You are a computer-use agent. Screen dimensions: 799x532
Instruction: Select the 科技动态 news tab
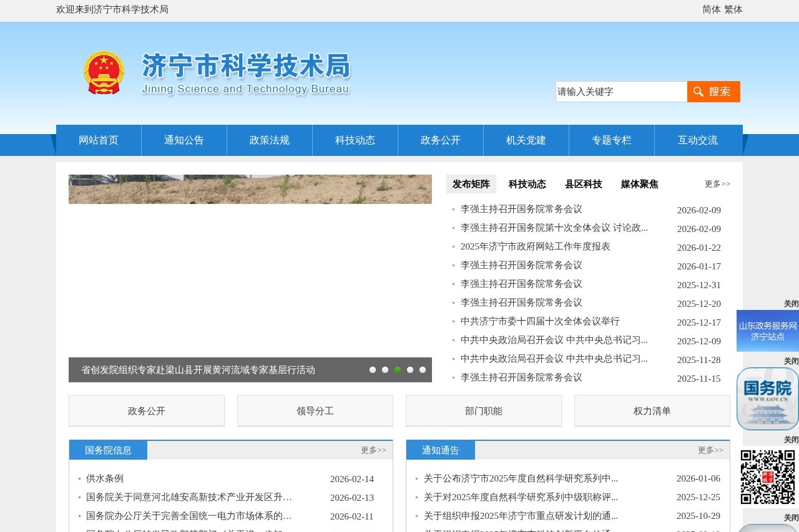pos(527,184)
